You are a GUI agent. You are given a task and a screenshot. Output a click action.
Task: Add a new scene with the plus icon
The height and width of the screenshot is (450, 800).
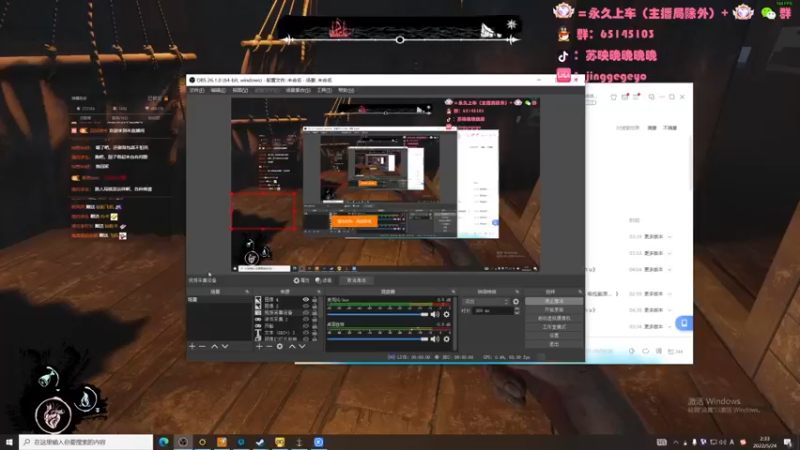click(192, 346)
